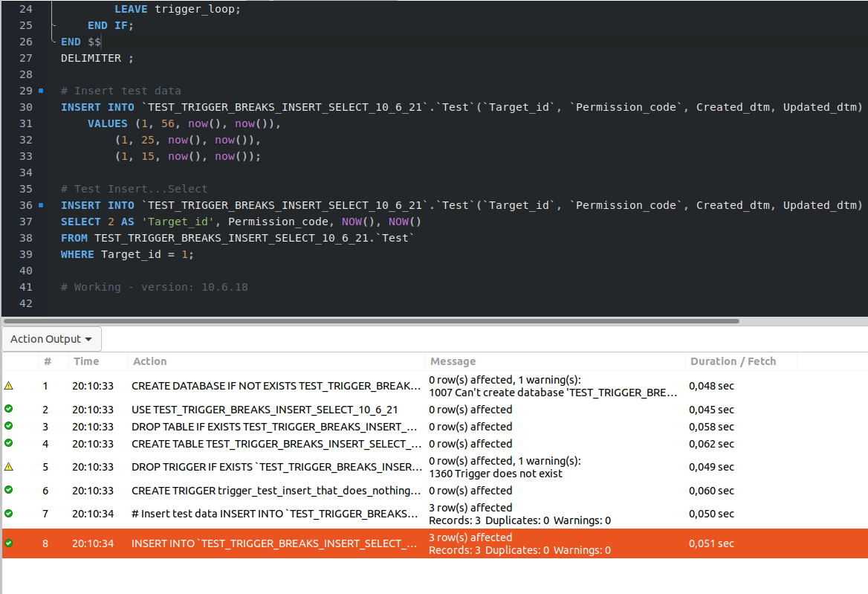Click the success icon on output row 7
Screen dimensions: 868x594
[9, 513]
